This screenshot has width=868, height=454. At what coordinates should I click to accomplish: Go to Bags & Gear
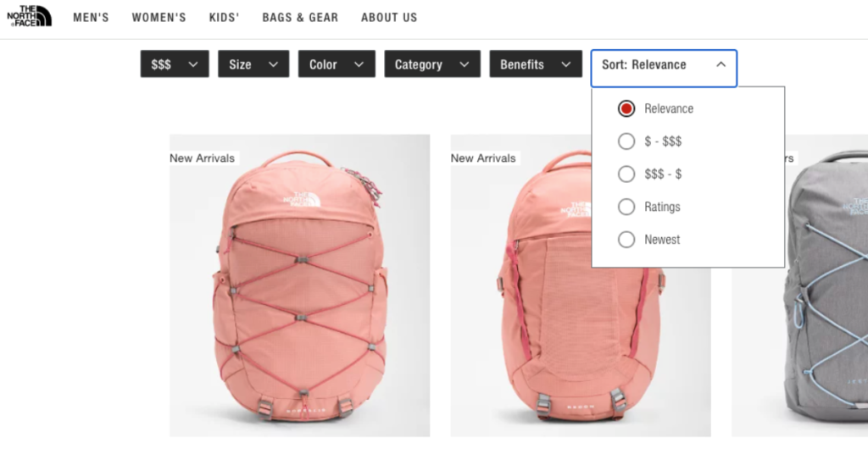pyautogui.click(x=300, y=17)
